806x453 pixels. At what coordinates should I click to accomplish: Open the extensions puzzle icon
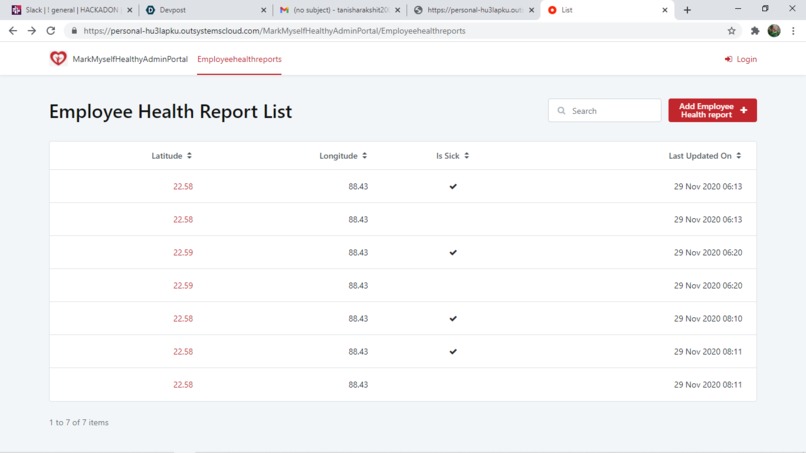(x=755, y=31)
